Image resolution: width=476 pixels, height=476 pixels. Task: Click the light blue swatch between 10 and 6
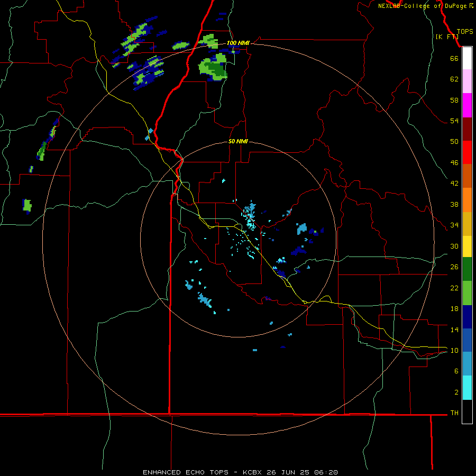coord(467,364)
